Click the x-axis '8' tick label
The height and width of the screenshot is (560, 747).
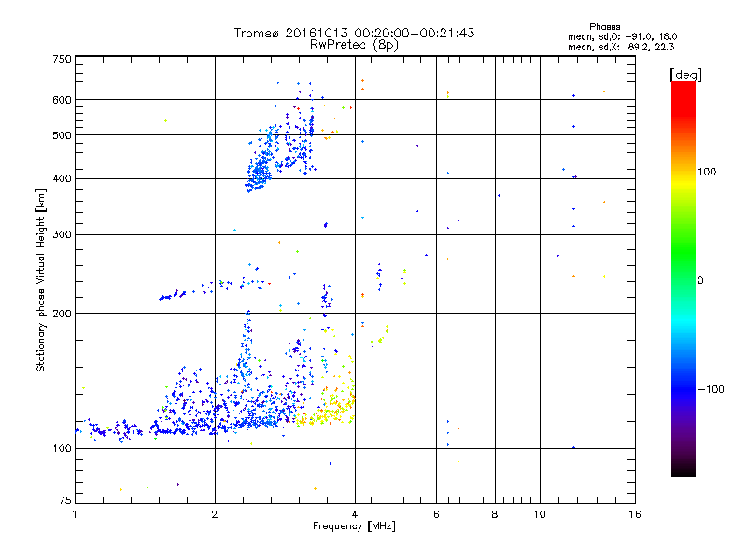tap(495, 514)
